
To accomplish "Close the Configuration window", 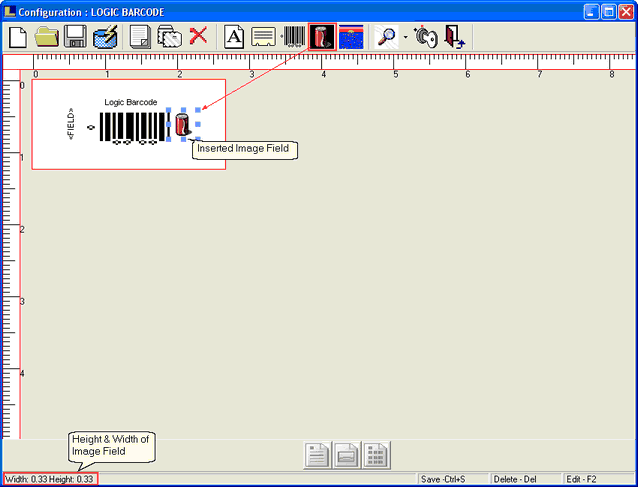I will [x=626, y=11].
